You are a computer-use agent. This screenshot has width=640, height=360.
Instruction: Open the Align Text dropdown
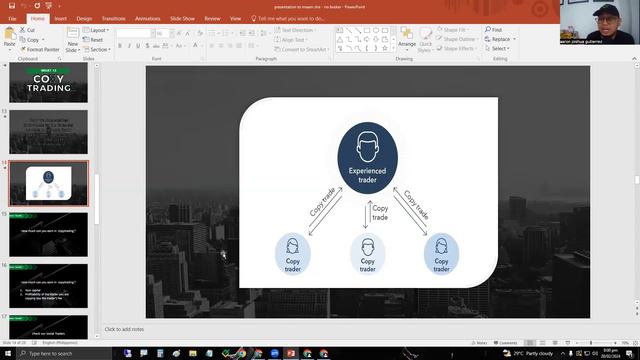pos(291,40)
